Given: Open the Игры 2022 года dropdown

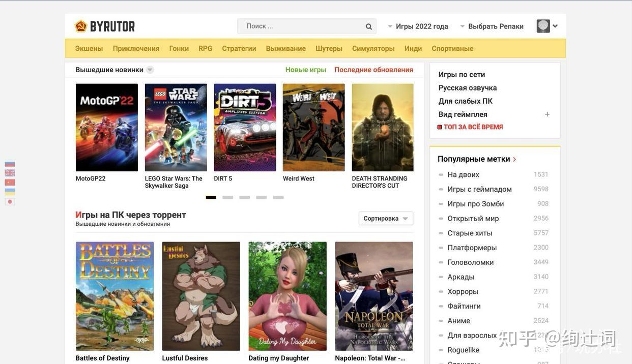Looking at the screenshot, I should click(418, 26).
